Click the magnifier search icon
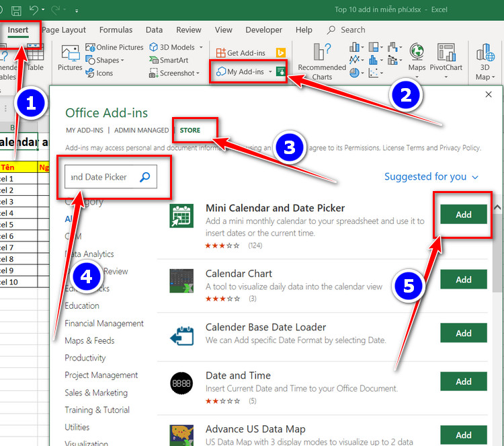The height and width of the screenshot is (446, 504). tap(145, 177)
